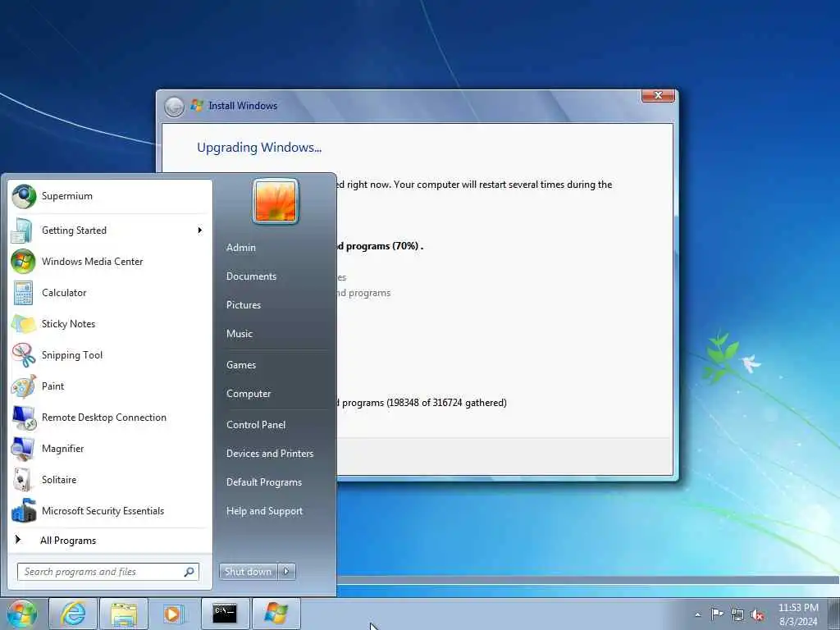Screen dimensions: 840x630
Task: Click the back arrow in Install Windows
Action: [x=174, y=107]
